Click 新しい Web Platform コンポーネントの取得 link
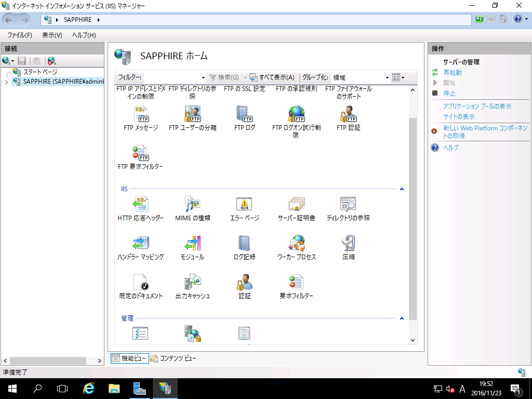This screenshot has height=399, width=532. pos(485,132)
